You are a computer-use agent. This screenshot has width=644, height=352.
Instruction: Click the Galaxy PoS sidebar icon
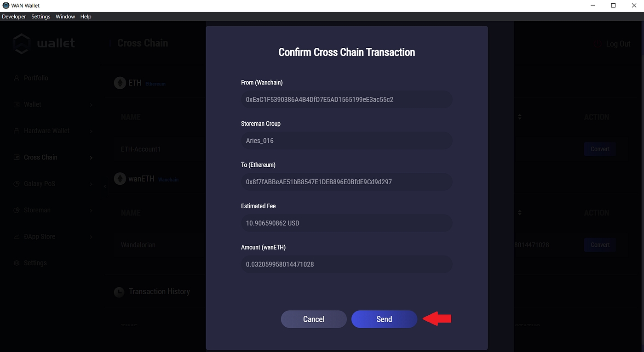coord(17,184)
